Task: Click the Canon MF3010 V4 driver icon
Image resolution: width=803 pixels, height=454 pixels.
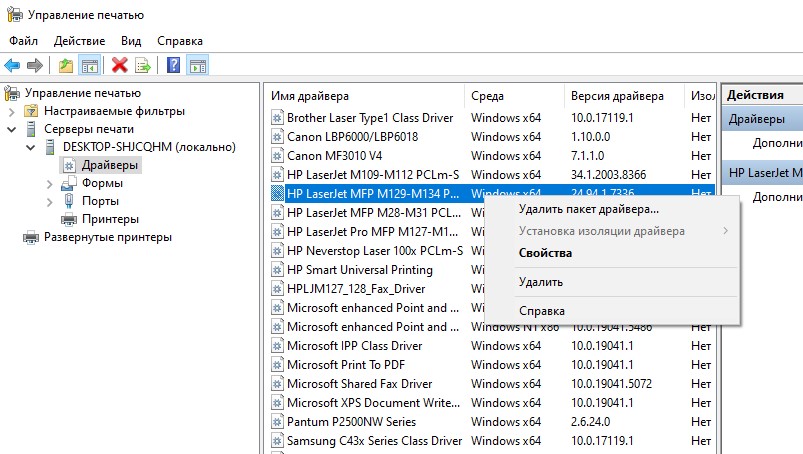Action: click(277, 156)
